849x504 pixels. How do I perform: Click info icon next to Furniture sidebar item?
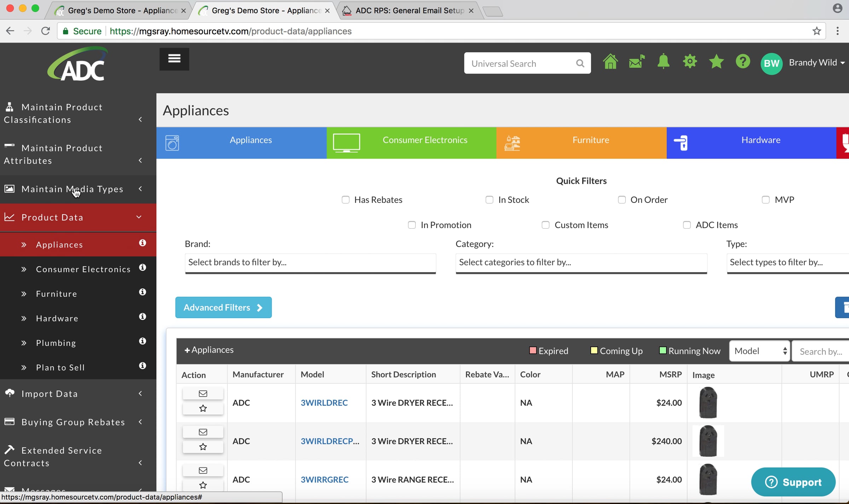pyautogui.click(x=142, y=292)
